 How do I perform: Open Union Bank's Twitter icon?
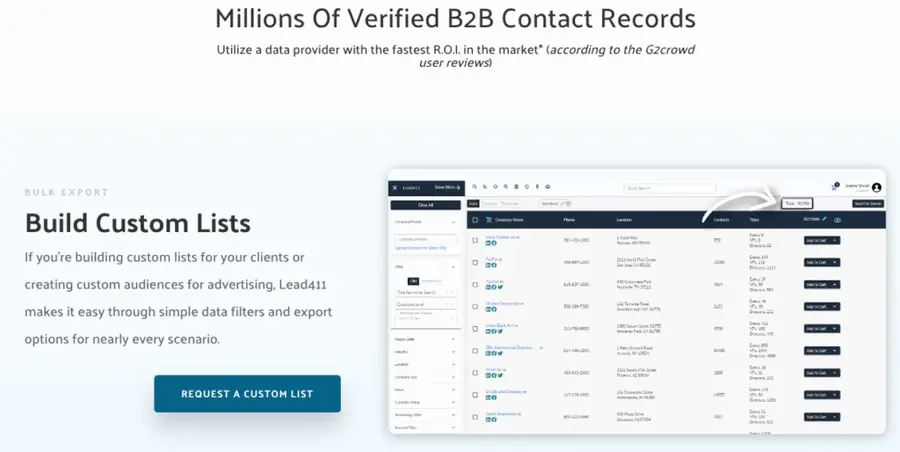(x=501, y=331)
